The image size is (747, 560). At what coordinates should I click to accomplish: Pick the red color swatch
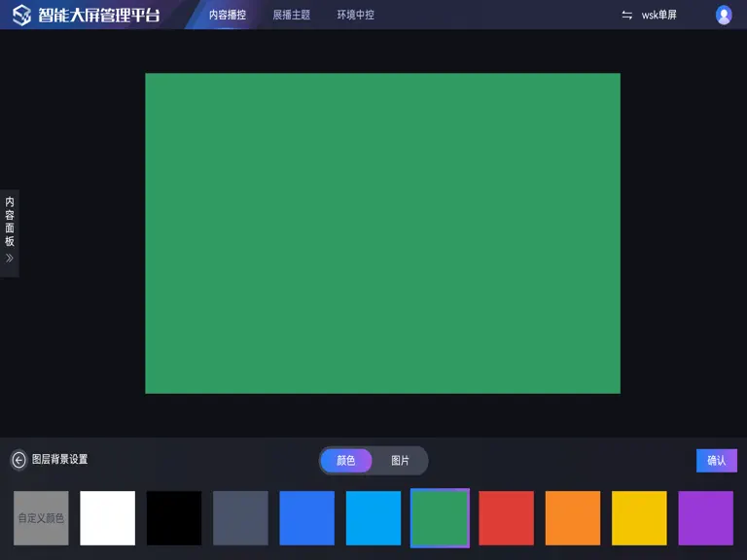507,518
